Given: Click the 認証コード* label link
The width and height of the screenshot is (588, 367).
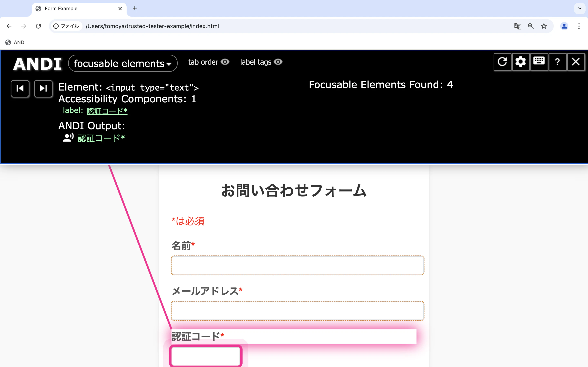Looking at the screenshot, I should pos(107,111).
